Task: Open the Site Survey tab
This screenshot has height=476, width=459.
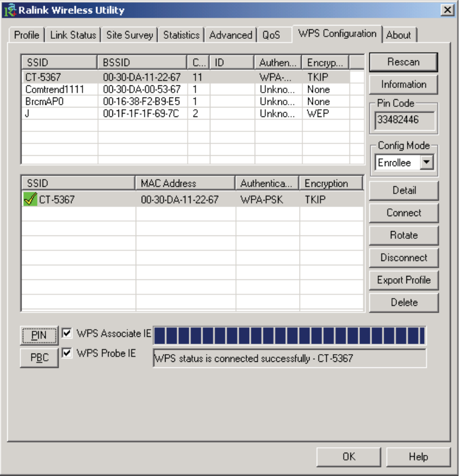Action: (x=130, y=35)
